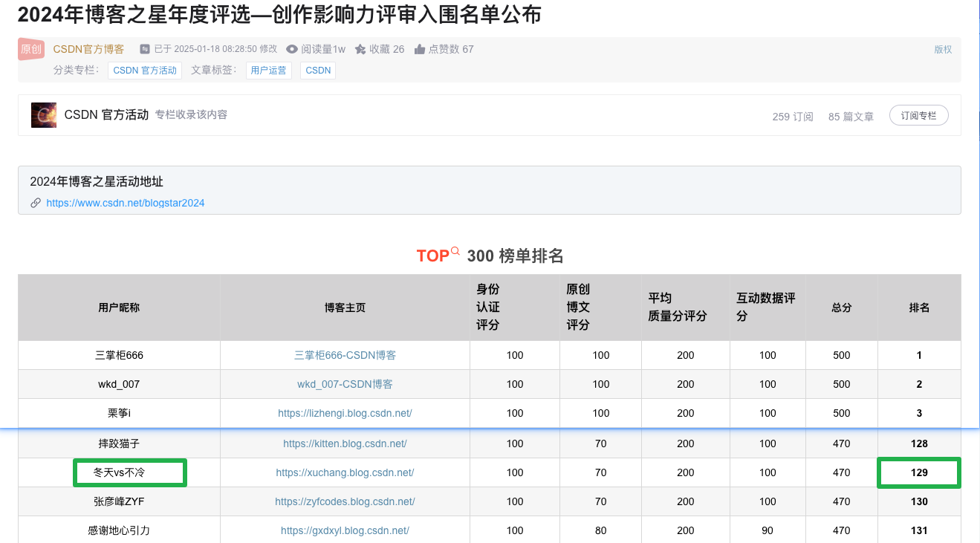Click the 70 score in 摔跤猫子 row
Image resolution: width=980 pixels, height=543 pixels.
(x=601, y=443)
